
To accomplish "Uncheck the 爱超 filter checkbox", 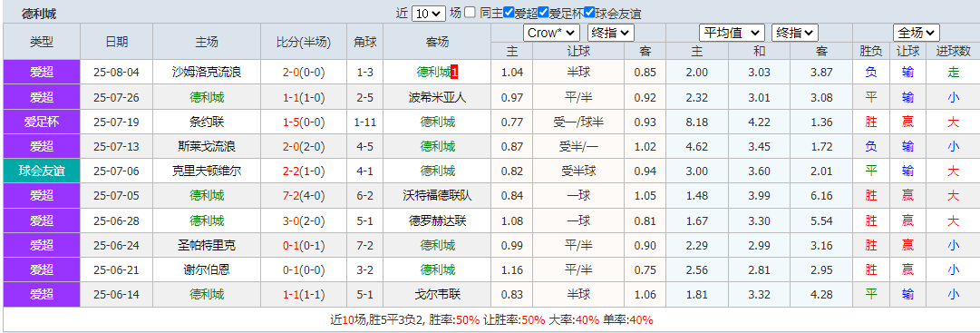I will coord(509,13).
